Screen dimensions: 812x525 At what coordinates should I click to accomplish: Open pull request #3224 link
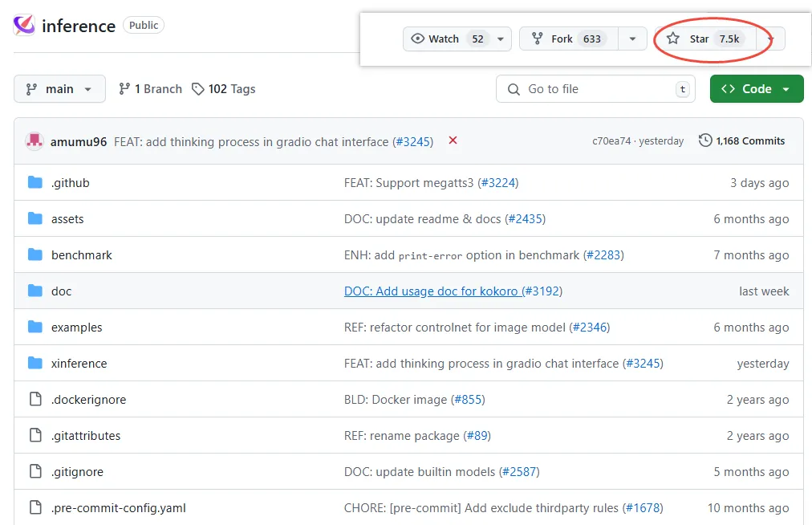pos(498,182)
